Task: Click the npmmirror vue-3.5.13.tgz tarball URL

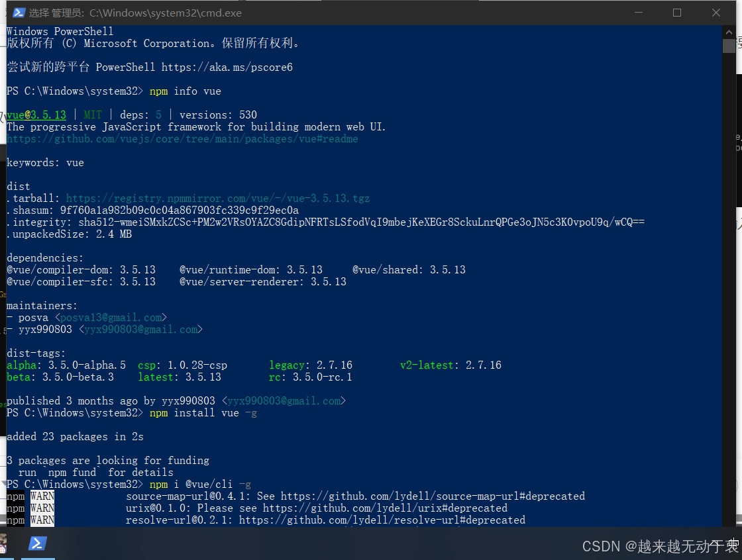Action: pos(218,198)
